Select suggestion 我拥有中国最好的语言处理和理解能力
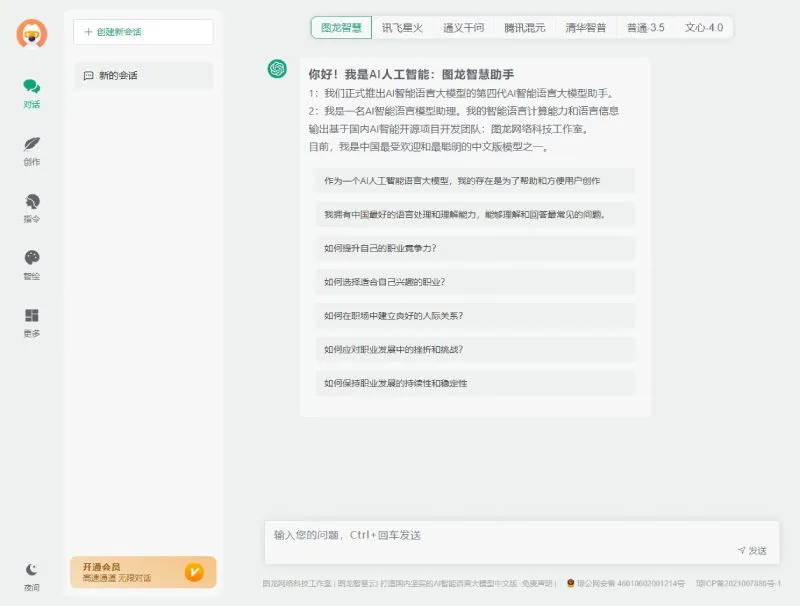This screenshot has height=606, width=800. click(475, 214)
